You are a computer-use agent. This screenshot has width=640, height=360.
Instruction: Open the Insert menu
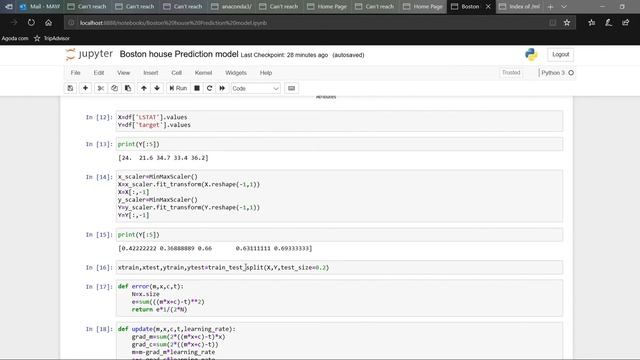tap(151, 73)
